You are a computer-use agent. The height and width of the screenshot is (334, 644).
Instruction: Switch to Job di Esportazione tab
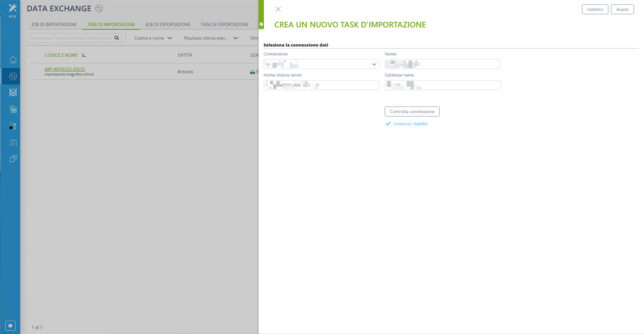coord(168,24)
